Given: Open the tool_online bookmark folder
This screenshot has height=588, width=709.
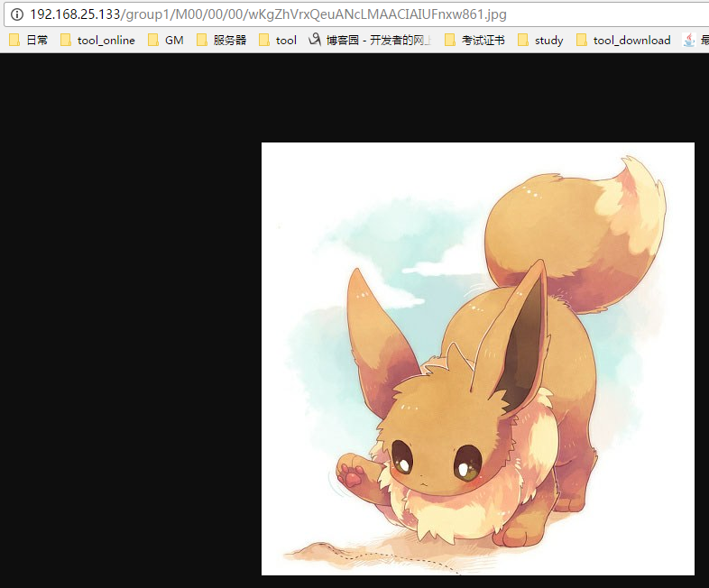Looking at the screenshot, I should coord(97,41).
